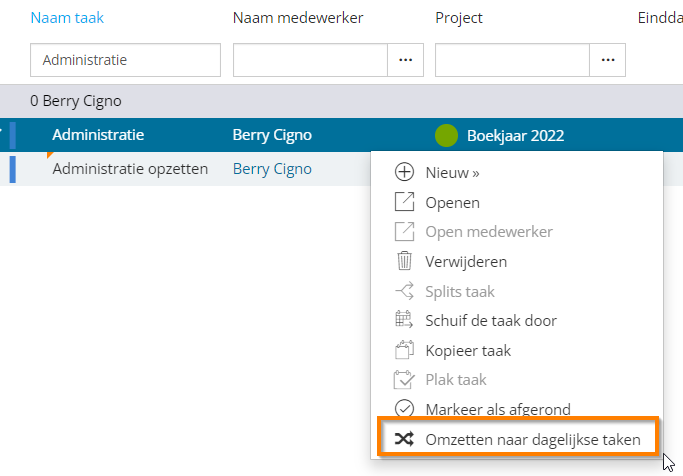Click the checkmark circle icon for Markeer als afgerond

[404, 408]
